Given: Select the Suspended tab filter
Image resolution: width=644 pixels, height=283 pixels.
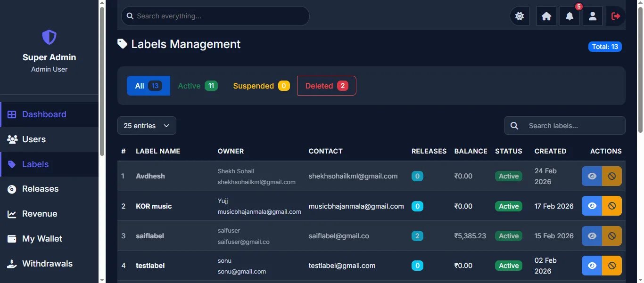Looking at the screenshot, I should pos(261,86).
